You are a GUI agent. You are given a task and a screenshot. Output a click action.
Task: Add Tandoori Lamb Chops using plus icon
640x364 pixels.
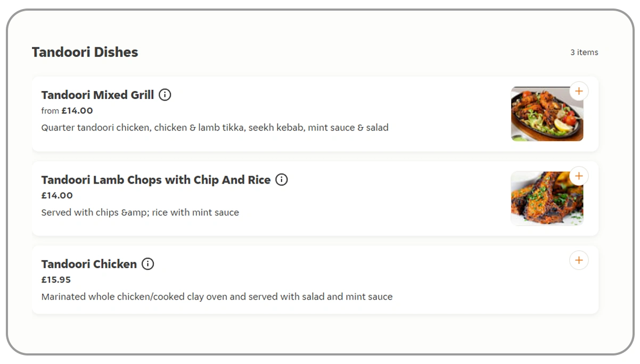click(579, 176)
